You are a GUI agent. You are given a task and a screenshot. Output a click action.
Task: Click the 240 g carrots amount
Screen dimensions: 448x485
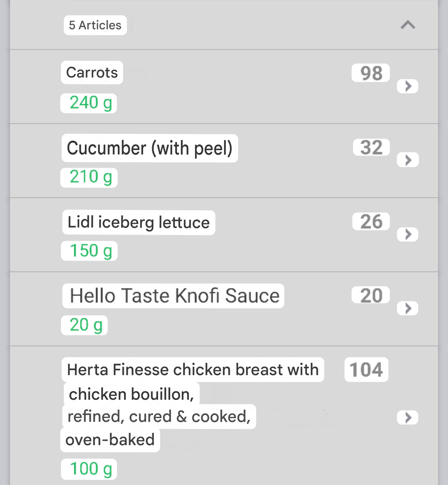tap(90, 103)
